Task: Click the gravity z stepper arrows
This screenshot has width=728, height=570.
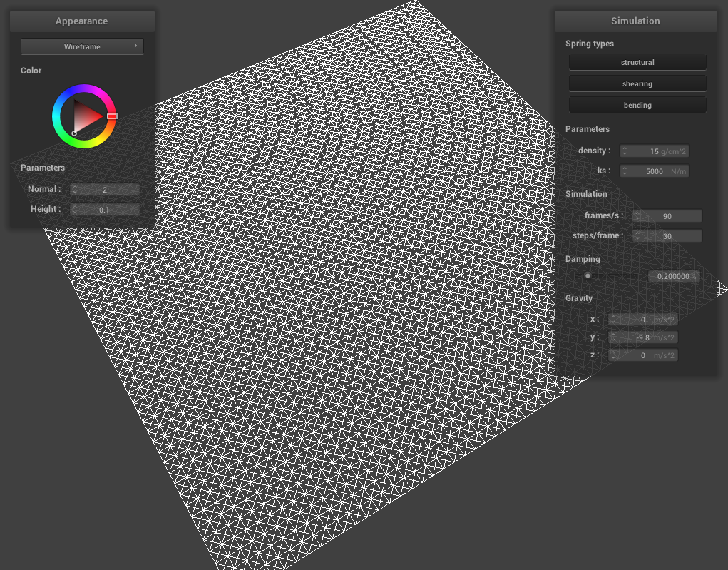Action: 613,355
